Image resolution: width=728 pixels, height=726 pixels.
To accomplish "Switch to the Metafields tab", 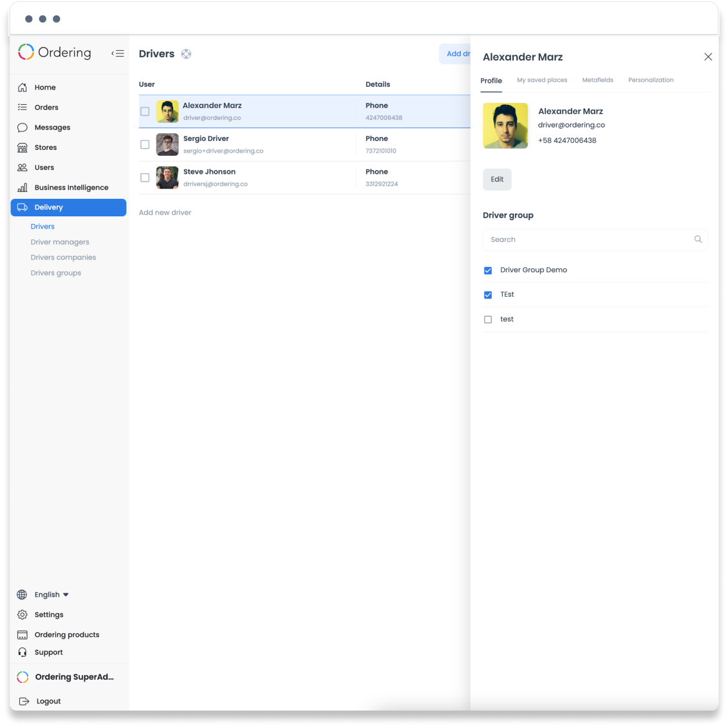I will 597,80.
